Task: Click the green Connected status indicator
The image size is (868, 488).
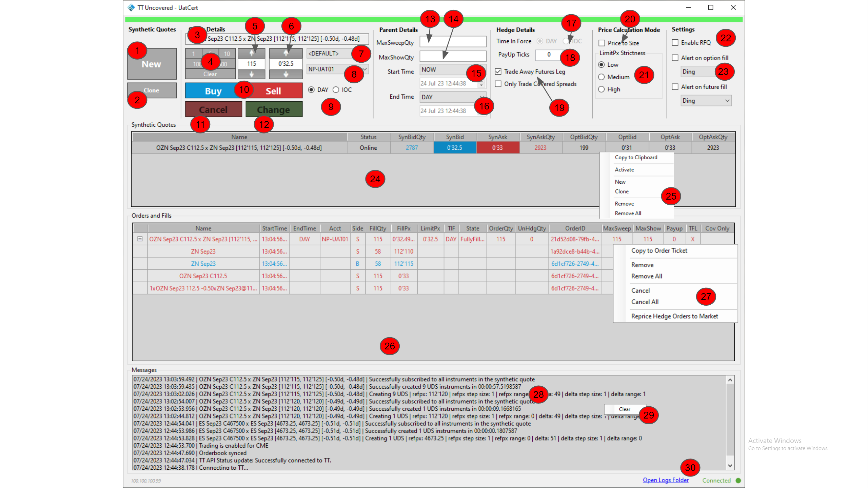Action: tap(738, 480)
